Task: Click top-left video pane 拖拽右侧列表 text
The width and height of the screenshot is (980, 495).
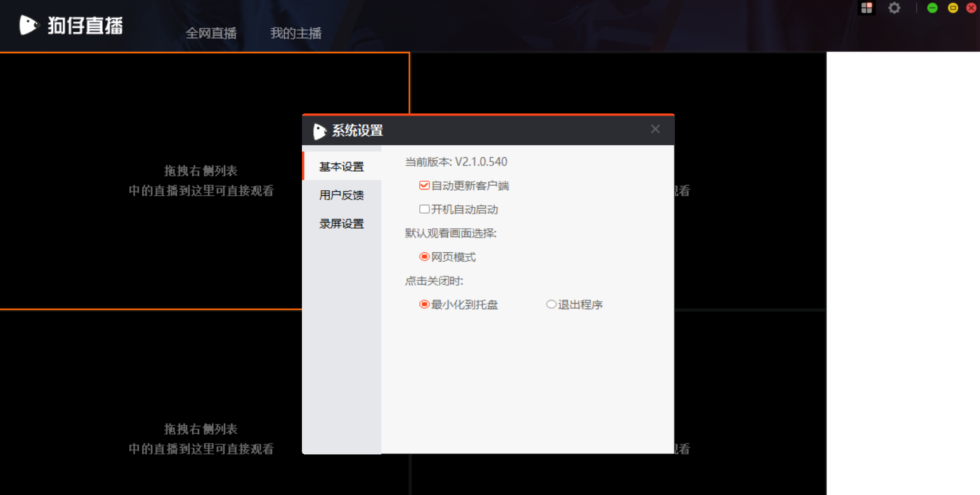Action: click(x=201, y=171)
